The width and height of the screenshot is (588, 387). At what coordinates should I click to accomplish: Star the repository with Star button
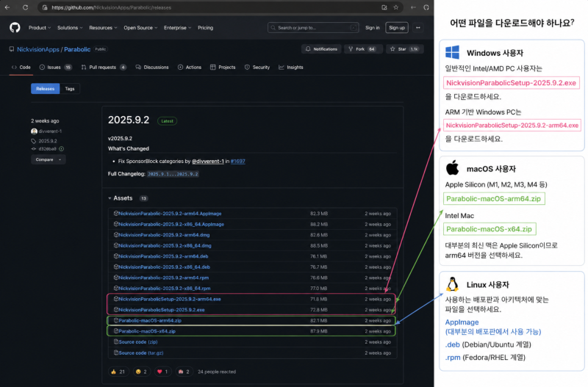point(405,49)
